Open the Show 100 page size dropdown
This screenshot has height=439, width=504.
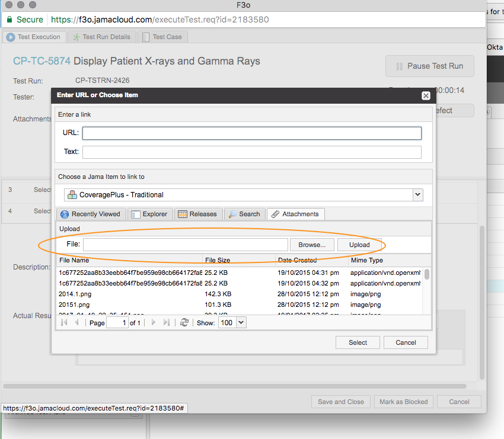pos(241,322)
